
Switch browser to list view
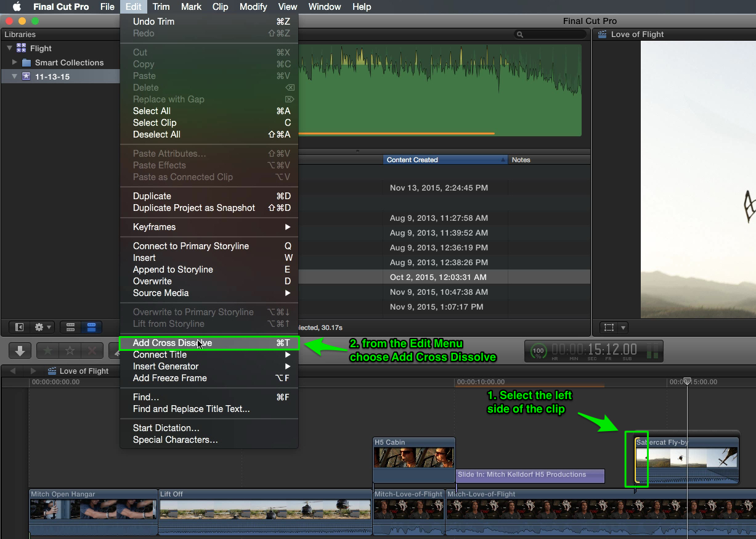tap(91, 327)
